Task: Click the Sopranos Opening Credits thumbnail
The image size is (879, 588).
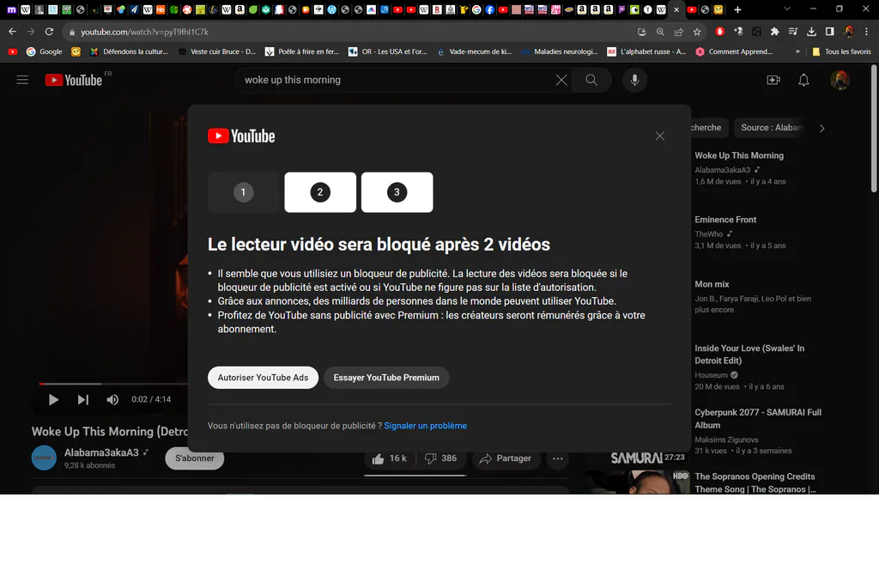Action: pyautogui.click(x=638, y=482)
